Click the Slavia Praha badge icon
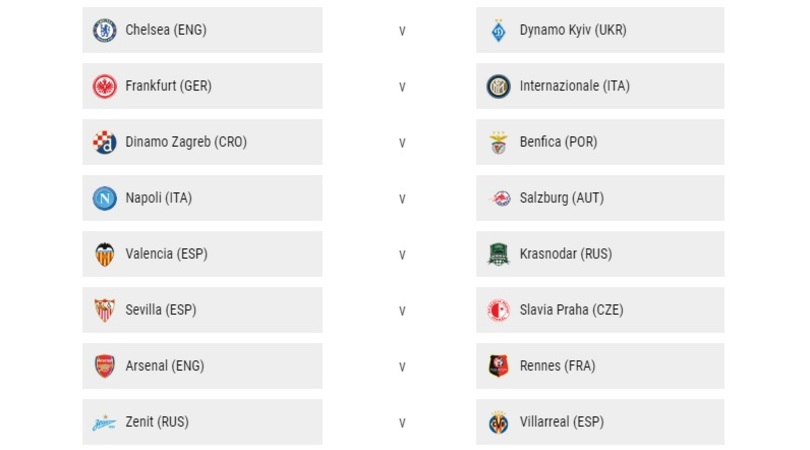The width and height of the screenshot is (810, 450). (x=499, y=310)
